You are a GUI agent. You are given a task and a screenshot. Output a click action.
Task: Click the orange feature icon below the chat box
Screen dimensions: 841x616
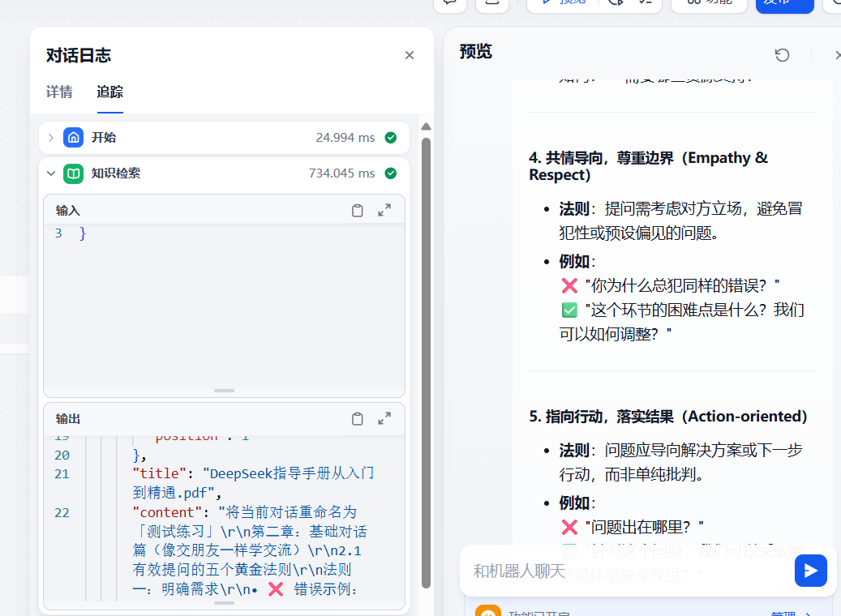pyautogui.click(x=488, y=610)
